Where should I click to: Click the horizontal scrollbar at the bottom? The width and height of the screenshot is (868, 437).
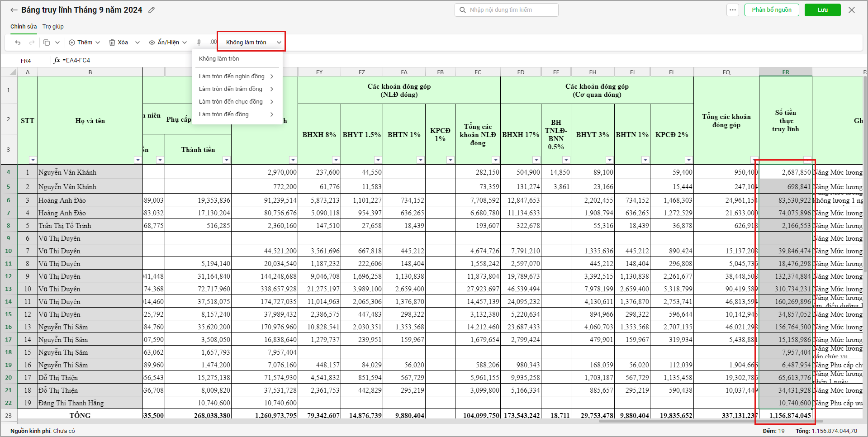coord(678,421)
